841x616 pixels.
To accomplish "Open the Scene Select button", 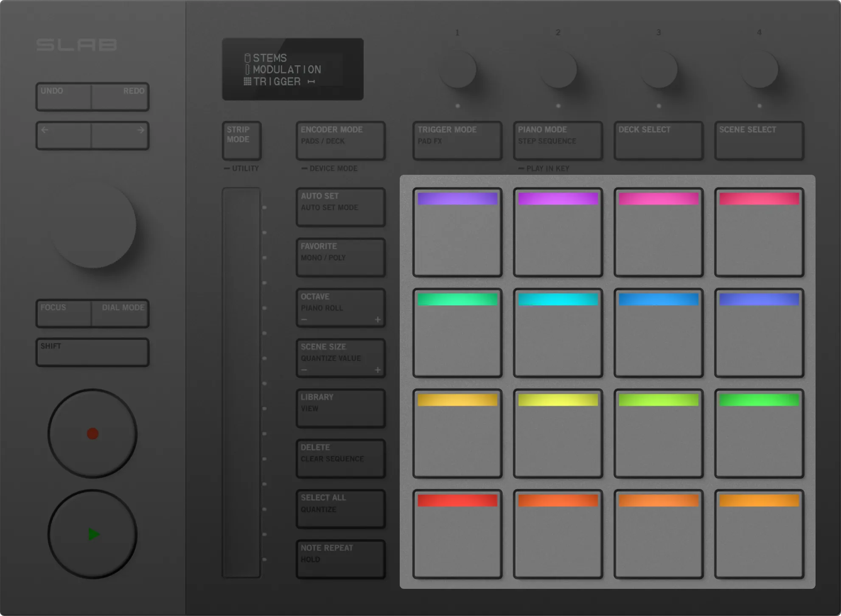I will (x=759, y=140).
